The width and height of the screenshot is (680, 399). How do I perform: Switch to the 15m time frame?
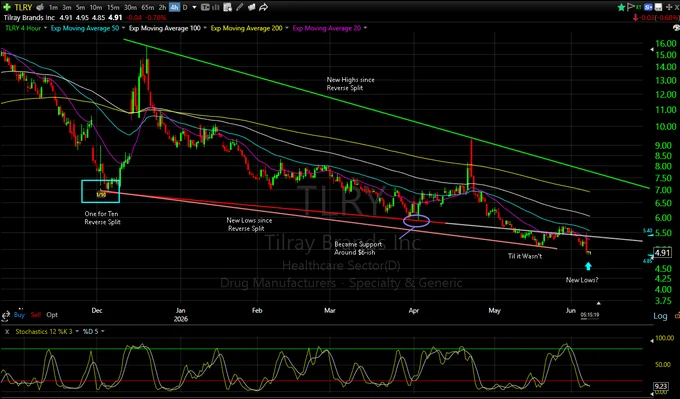113,7
